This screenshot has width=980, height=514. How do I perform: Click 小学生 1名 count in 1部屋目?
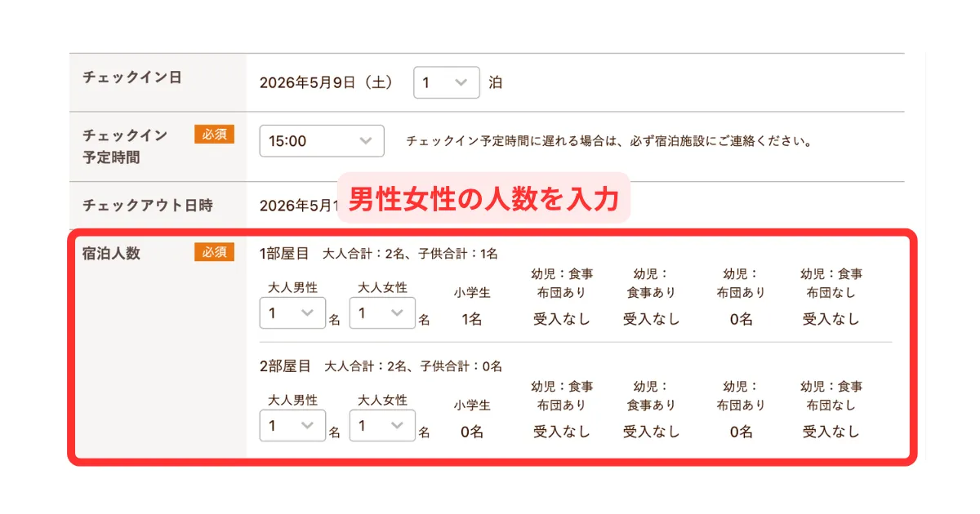coord(472,319)
